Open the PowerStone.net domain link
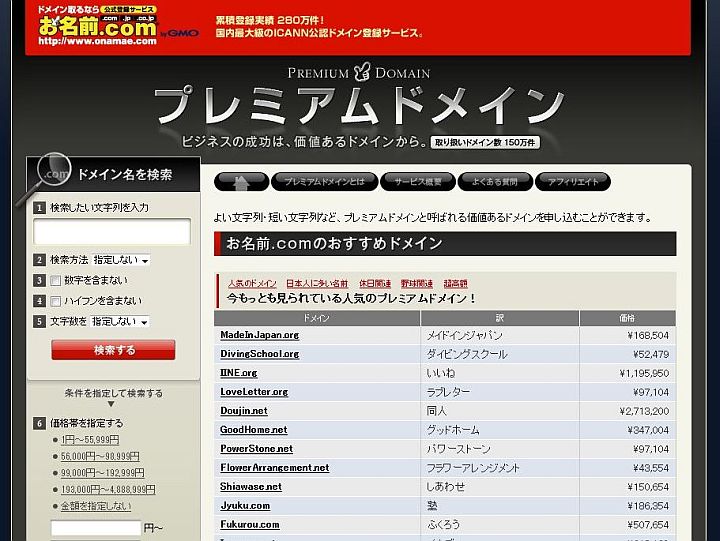Image resolution: width=720 pixels, height=541 pixels. [256, 449]
